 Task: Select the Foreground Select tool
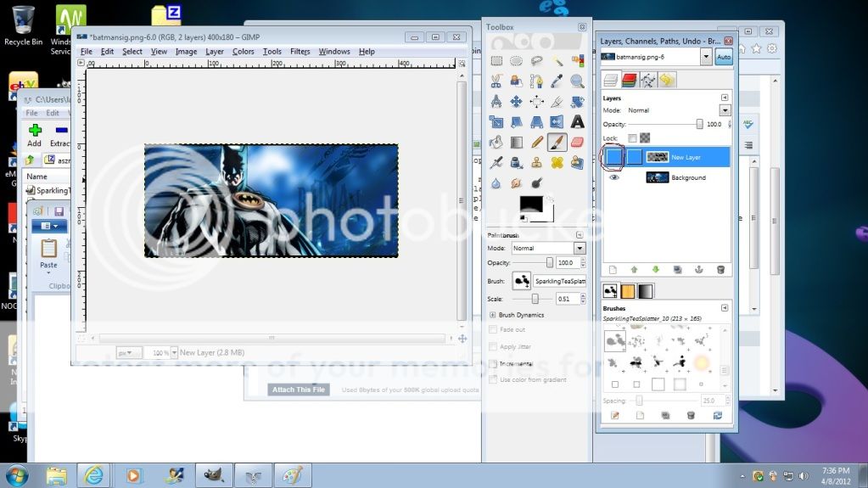pyautogui.click(x=516, y=81)
